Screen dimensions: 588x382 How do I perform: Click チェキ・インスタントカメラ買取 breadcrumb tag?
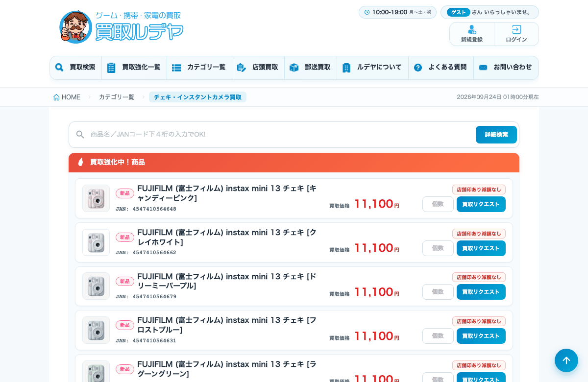(197, 97)
